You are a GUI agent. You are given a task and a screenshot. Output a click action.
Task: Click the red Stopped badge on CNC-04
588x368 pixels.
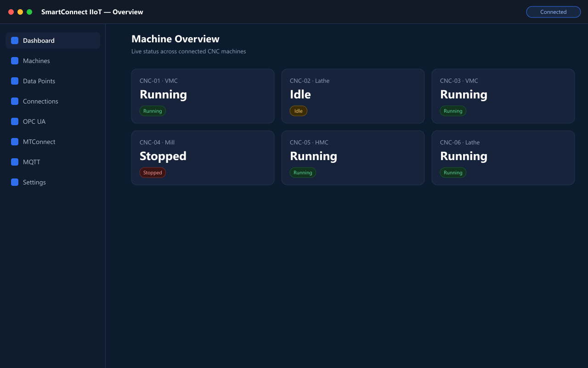[153, 172]
